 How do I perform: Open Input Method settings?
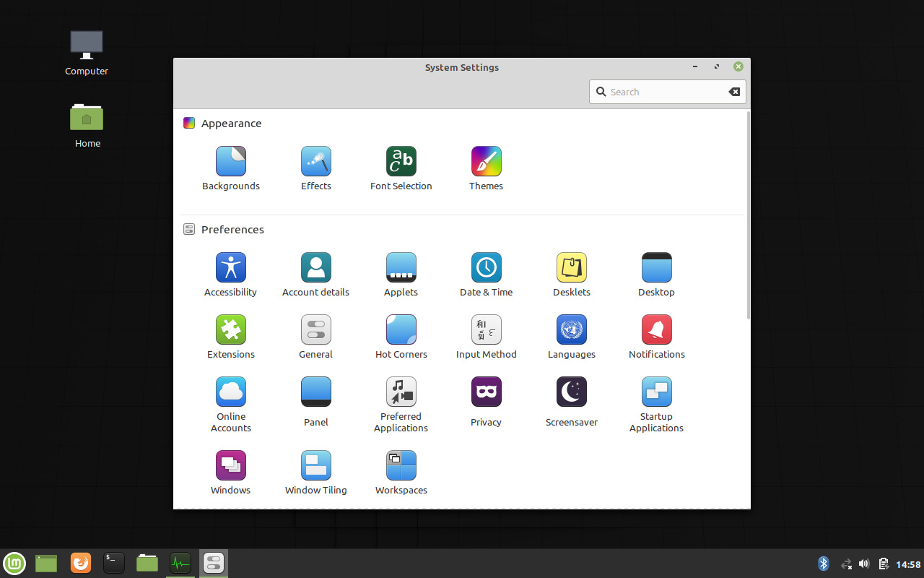(x=487, y=337)
